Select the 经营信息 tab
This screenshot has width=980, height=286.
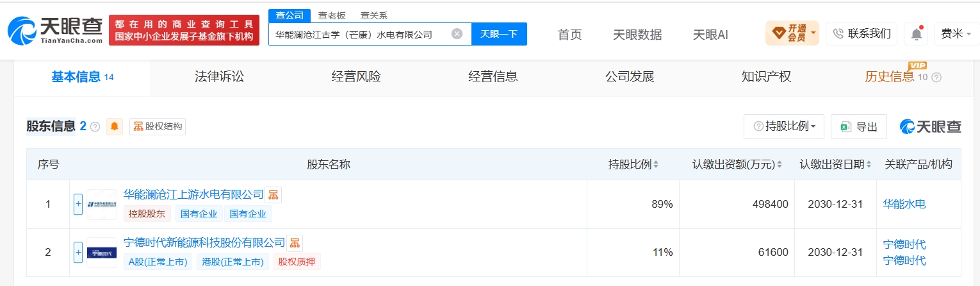click(493, 77)
